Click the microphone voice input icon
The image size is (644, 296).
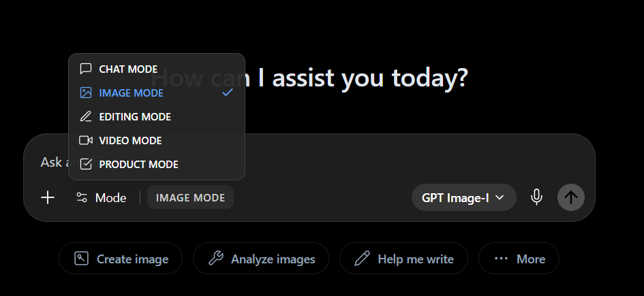[x=536, y=197]
